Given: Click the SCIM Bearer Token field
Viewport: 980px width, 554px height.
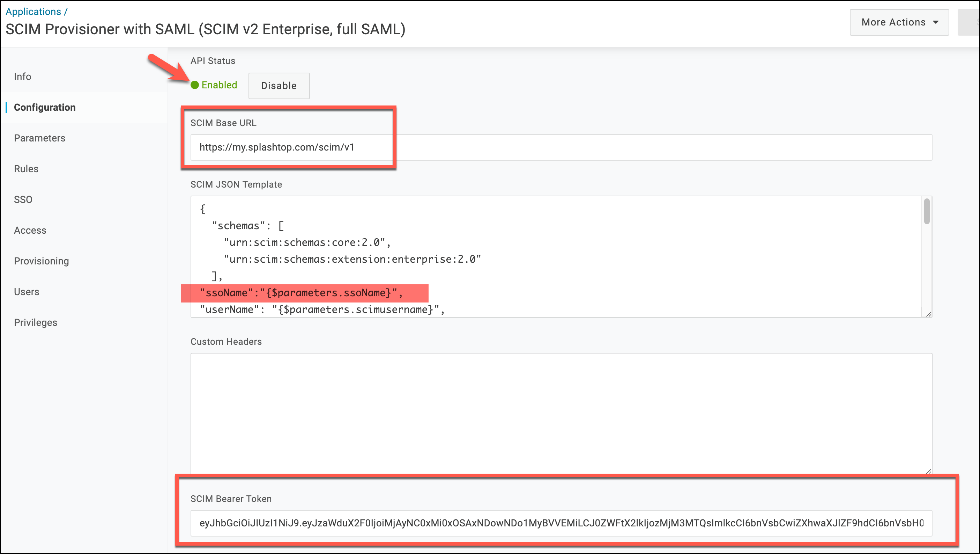Looking at the screenshot, I should click(x=561, y=523).
